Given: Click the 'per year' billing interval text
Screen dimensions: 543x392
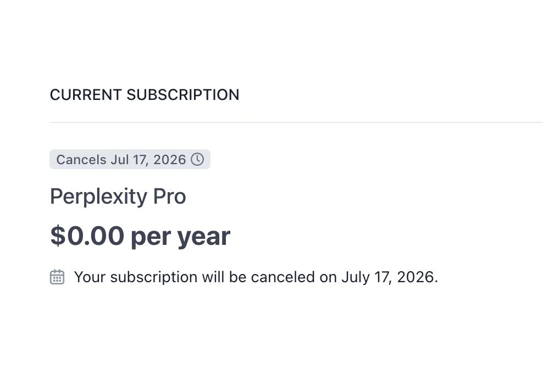Looking at the screenshot, I should click(x=180, y=236).
